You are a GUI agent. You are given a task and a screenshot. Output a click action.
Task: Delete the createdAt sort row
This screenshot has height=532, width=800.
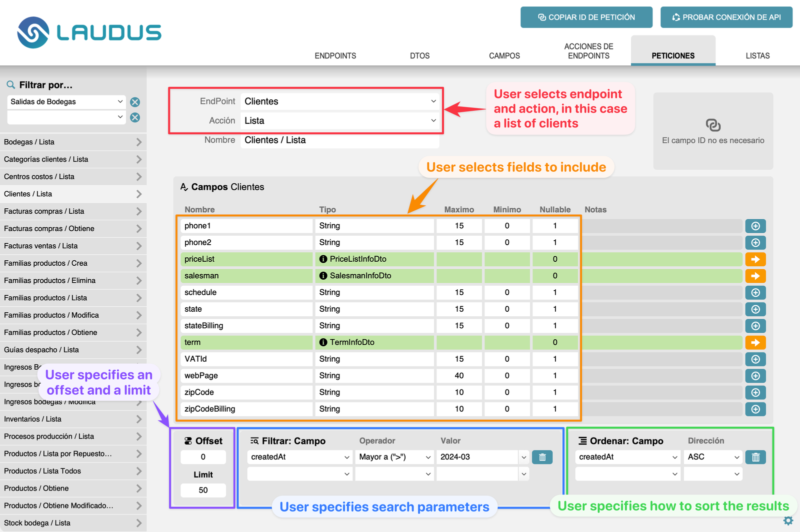pos(755,457)
